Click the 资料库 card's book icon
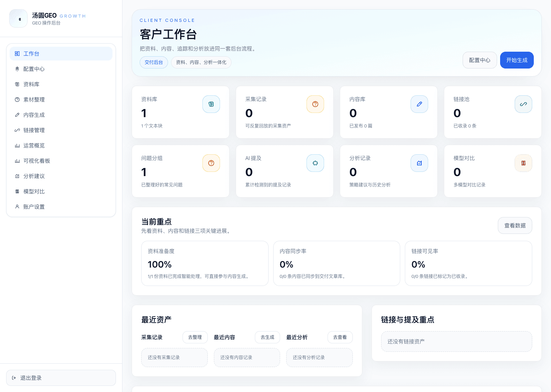The width and height of the screenshot is (551, 392). pos(211,104)
